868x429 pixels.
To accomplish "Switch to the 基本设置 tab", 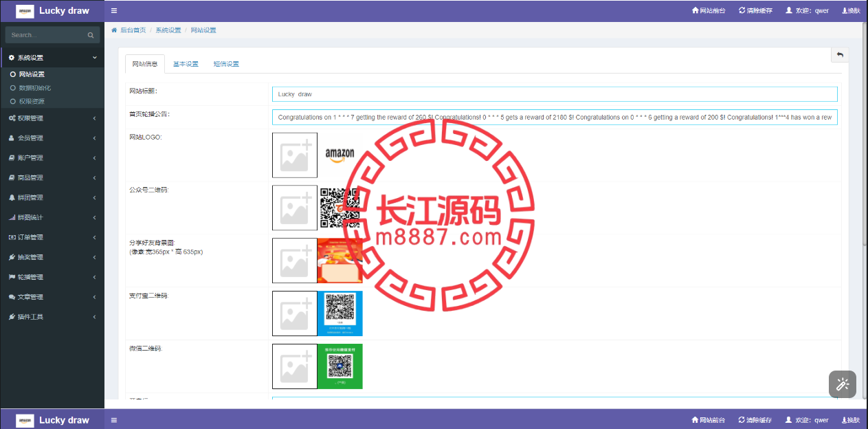I will (186, 64).
